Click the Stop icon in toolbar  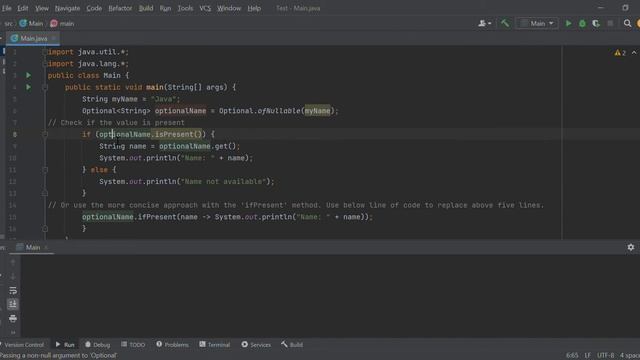pyautogui.click(x=610, y=24)
